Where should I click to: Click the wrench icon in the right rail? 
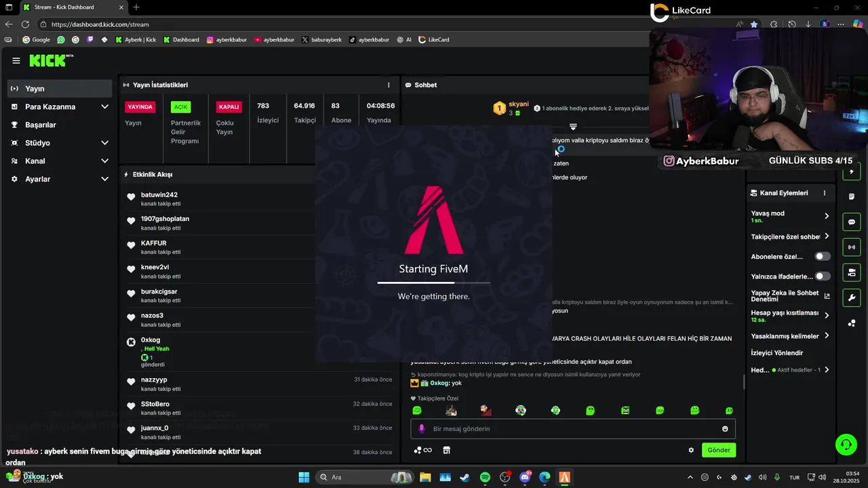852,298
